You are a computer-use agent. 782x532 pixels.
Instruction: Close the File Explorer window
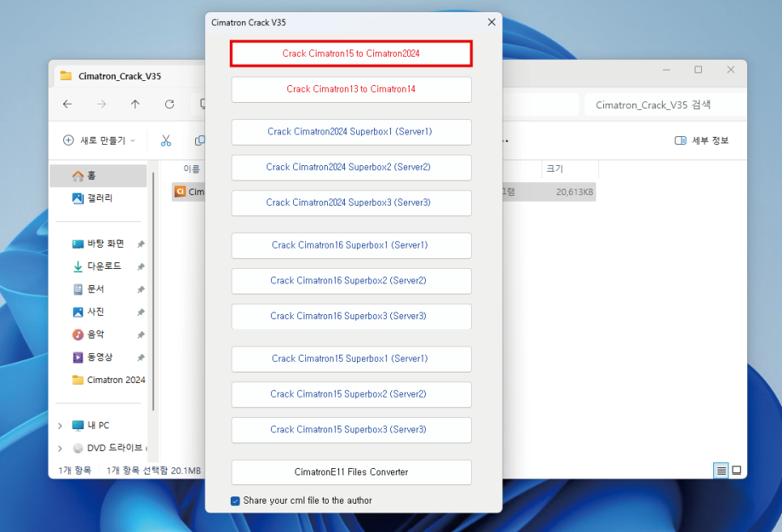(x=731, y=70)
